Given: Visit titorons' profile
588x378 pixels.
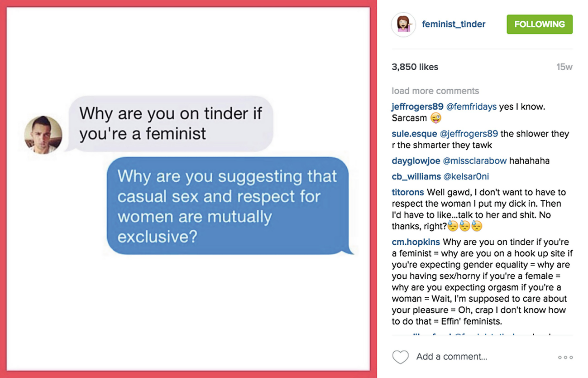Looking at the screenshot, I should coord(408,192).
